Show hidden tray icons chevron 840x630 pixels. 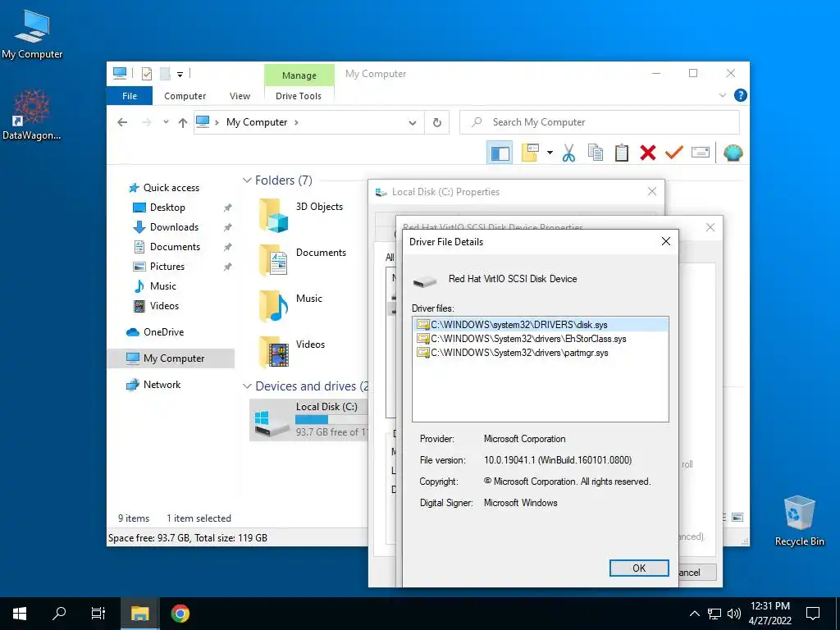tap(694, 614)
